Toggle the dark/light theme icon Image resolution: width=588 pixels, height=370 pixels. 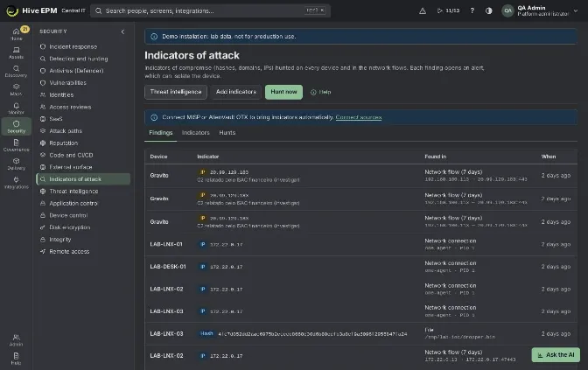pyautogui.click(x=488, y=10)
